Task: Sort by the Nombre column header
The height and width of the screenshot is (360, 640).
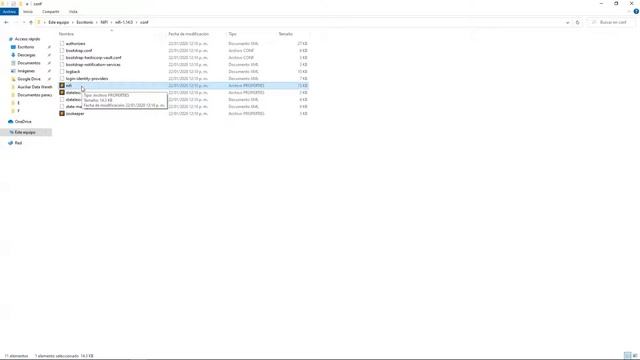Action: 66,34
